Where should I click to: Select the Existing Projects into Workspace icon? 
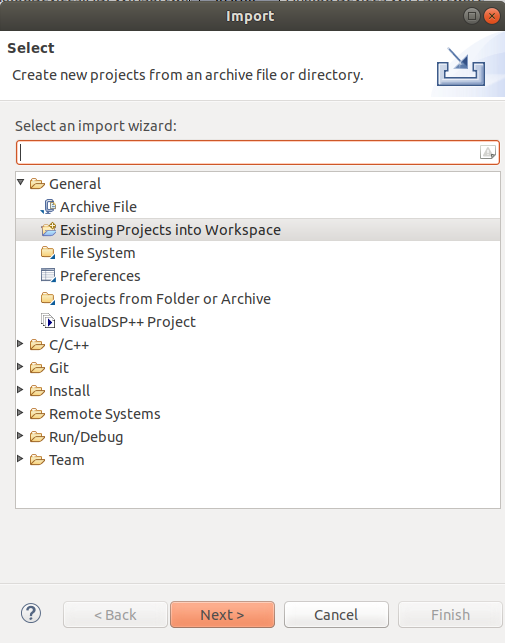click(48, 229)
